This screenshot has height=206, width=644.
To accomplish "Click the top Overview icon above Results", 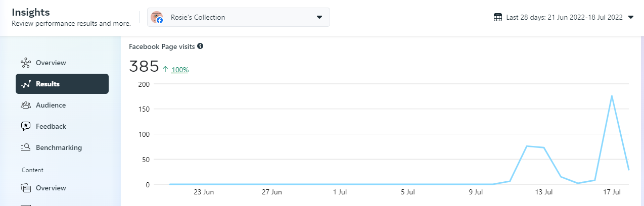I will coord(26,63).
